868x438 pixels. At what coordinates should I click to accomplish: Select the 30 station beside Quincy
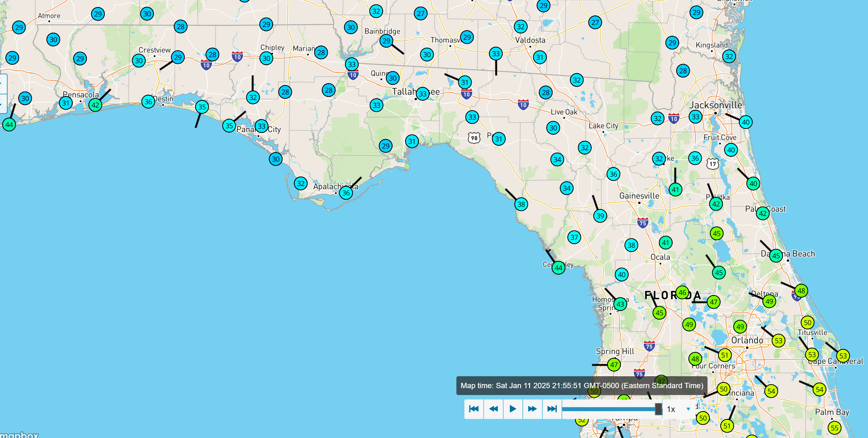point(393,78)
